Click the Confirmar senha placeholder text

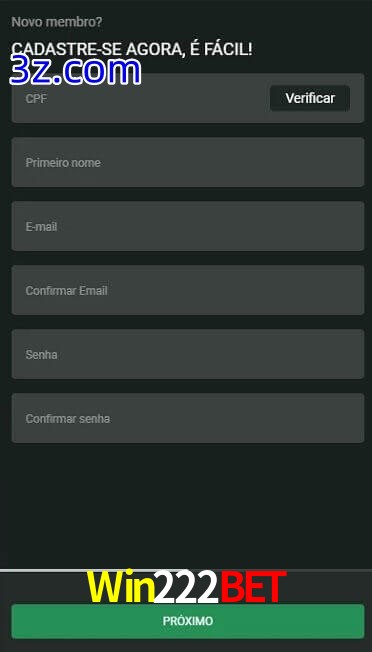[x=68, y=419]
